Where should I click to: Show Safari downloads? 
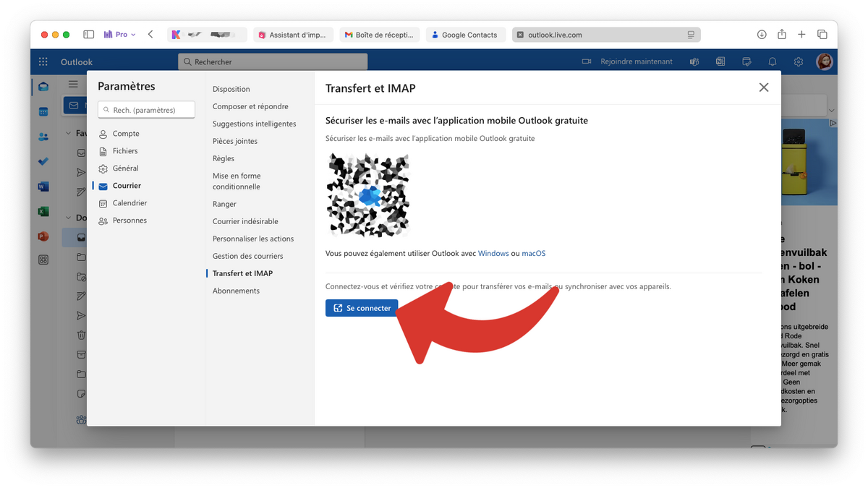point(762,35)
